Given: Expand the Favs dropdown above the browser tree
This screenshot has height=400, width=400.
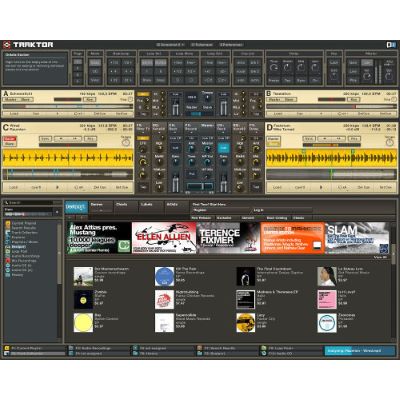Looking at the screenshot, I should (x=57, y=212).
